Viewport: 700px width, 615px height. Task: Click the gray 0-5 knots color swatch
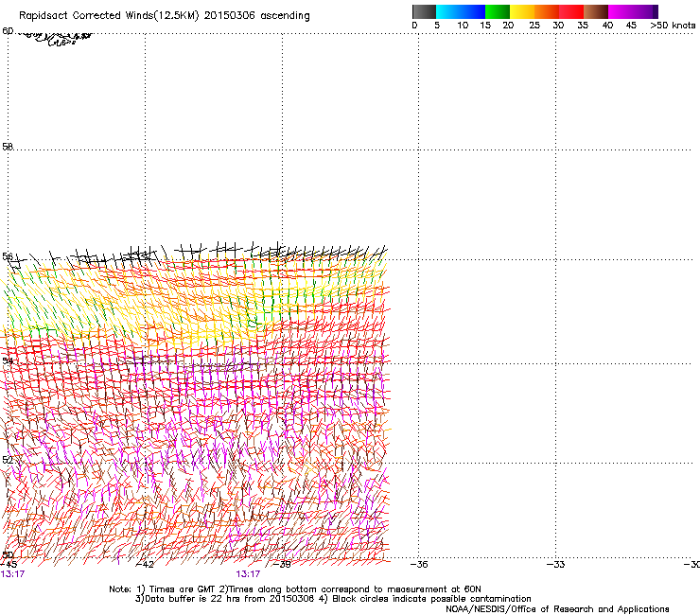424,11
